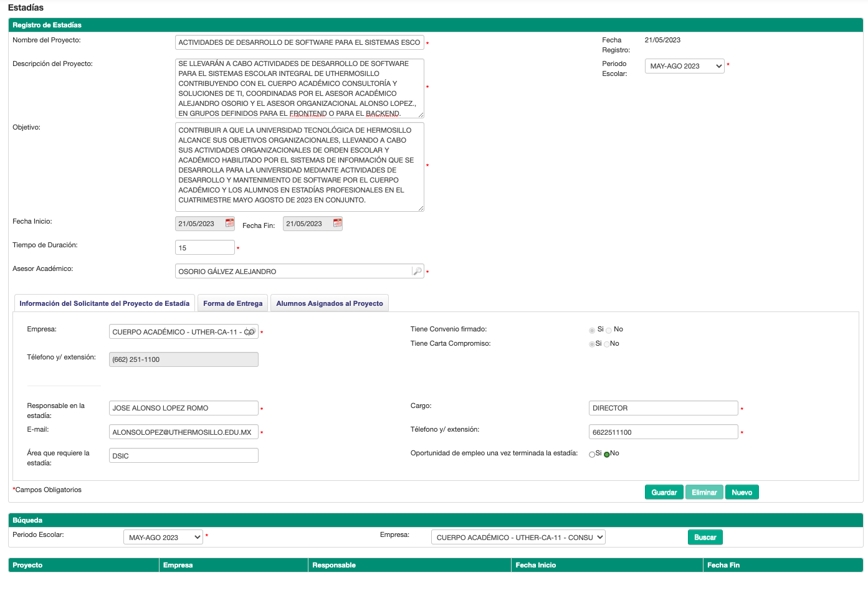868x598 pixels.
Task: Open the Fecha Inicio calendar picker
Action: (229, 224)
